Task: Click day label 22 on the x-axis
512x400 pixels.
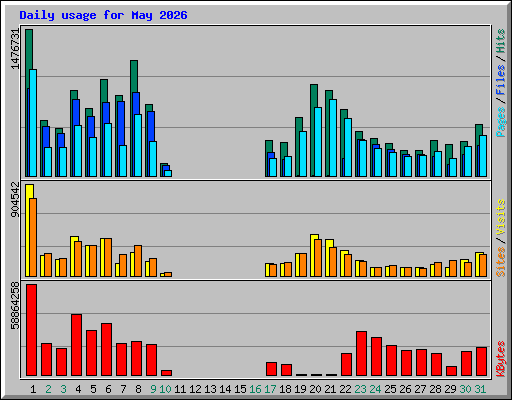Action: click(x=345, y=389)
